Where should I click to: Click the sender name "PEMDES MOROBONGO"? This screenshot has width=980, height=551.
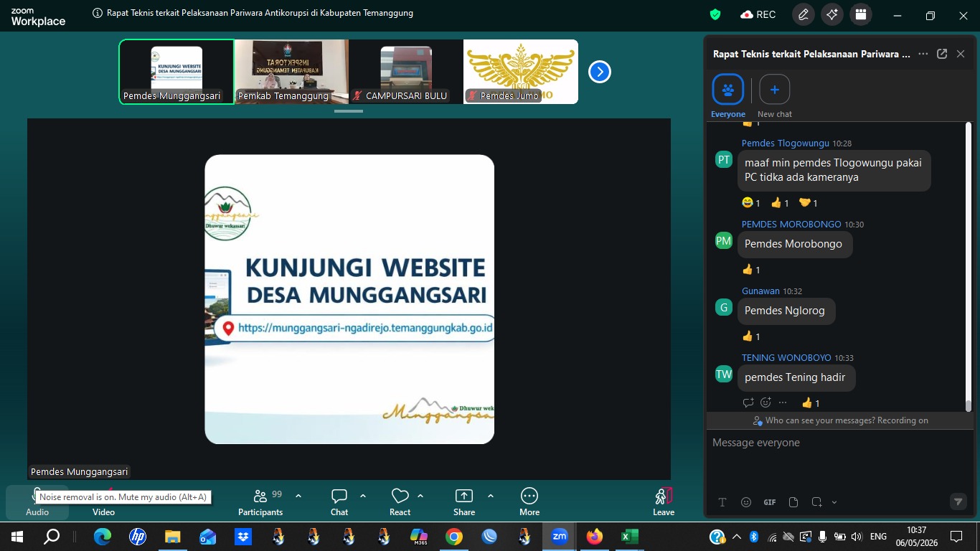[x=791, y=224]
